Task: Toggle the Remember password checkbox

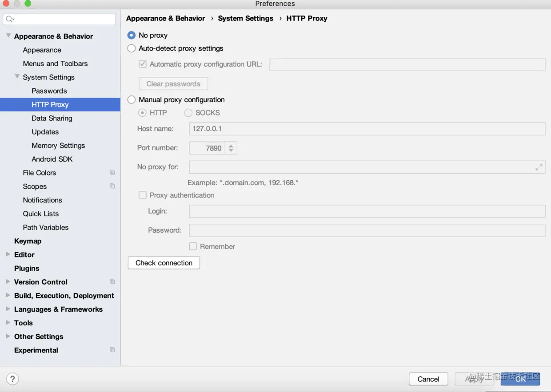Action: (x=193, y=246)
